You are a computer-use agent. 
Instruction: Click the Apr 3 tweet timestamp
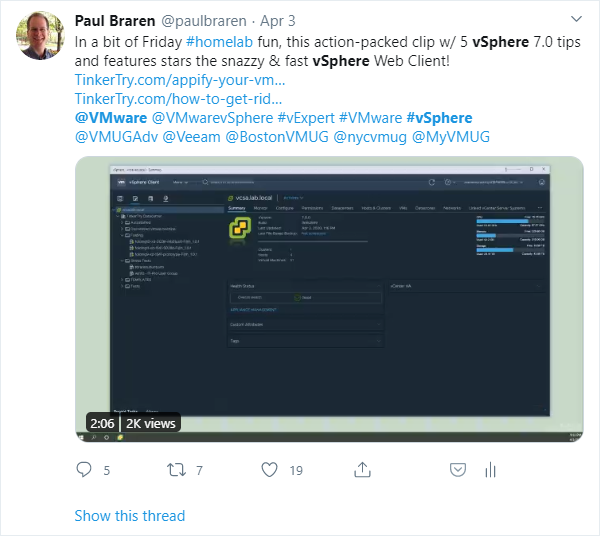(278, 21)
